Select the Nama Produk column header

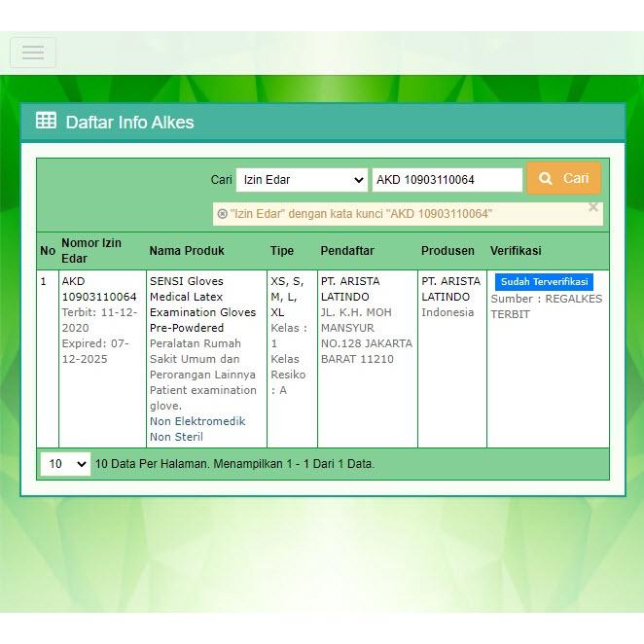(x=187, y=251)
